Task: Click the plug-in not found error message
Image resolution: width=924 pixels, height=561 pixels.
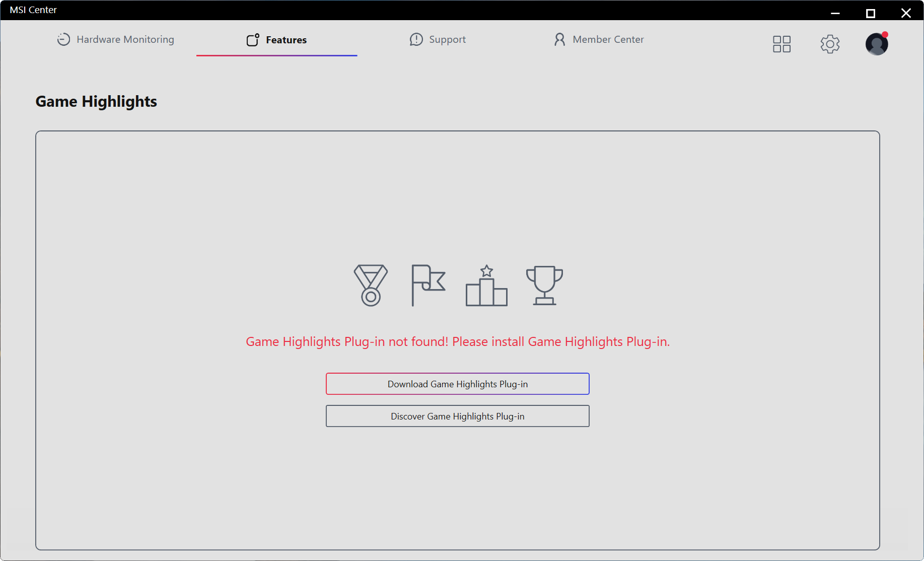Action: tap(457, 341)
